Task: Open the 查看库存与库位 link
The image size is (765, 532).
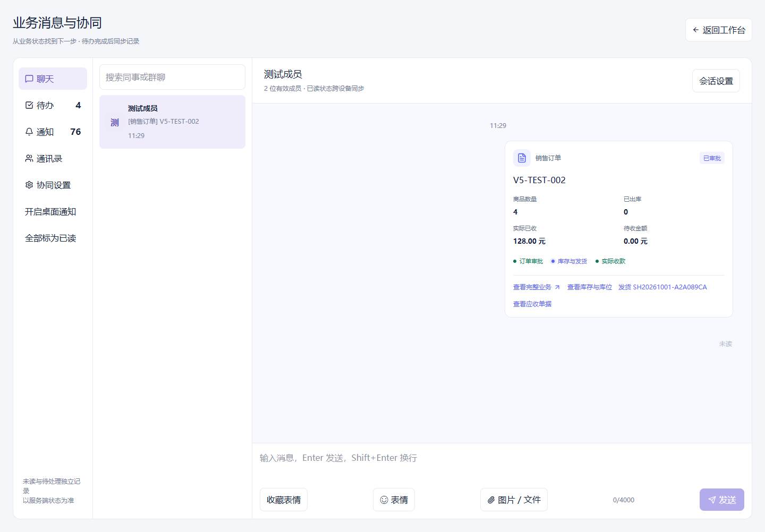Action: pos(590,287)
